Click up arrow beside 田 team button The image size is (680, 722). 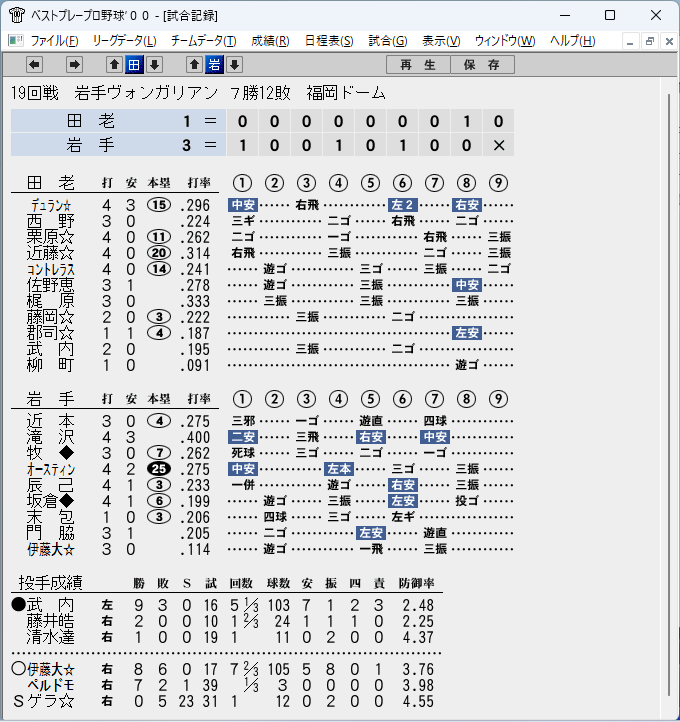click(114, 65)
